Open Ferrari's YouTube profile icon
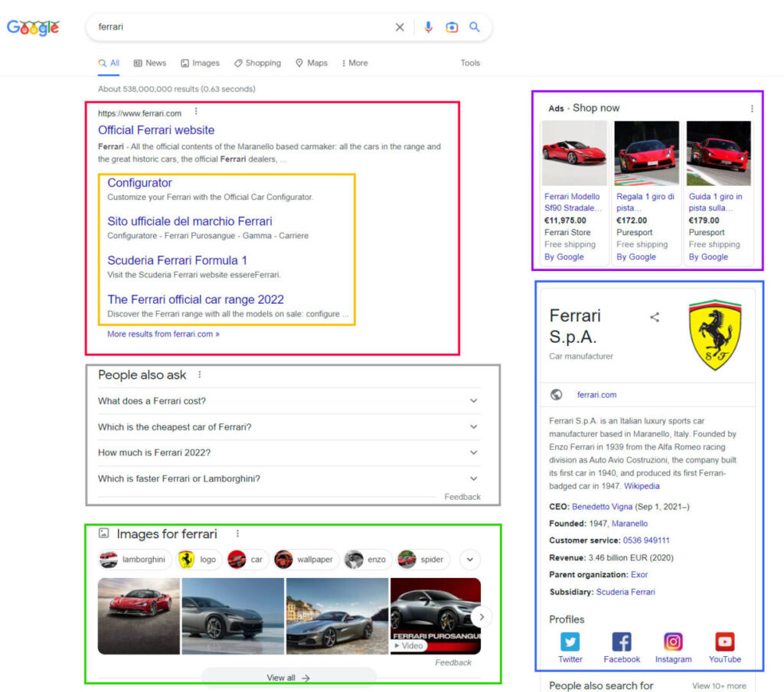The image size is (784, 692). point(724,641)
